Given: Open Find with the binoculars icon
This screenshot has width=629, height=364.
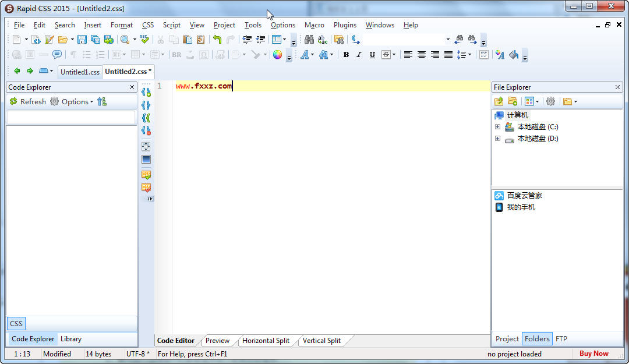Looking at the screenshot, I should 309,40.
